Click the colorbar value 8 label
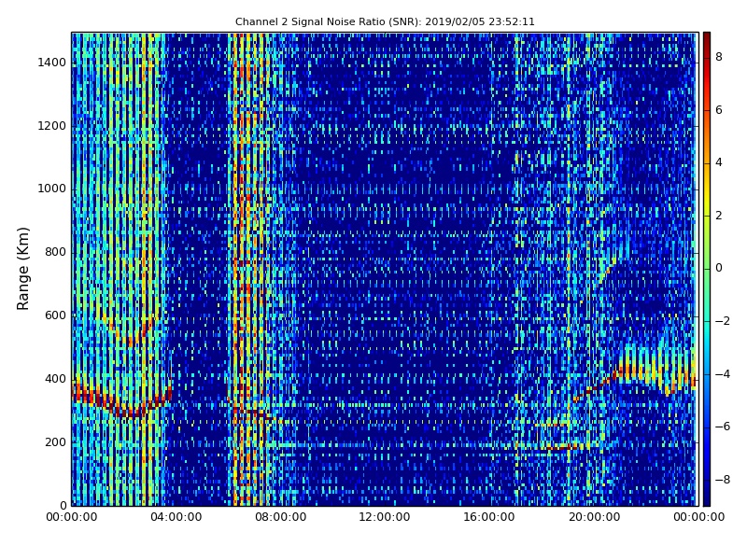The width and height of the screenshot is (747, 560). (x=719, y=57)
